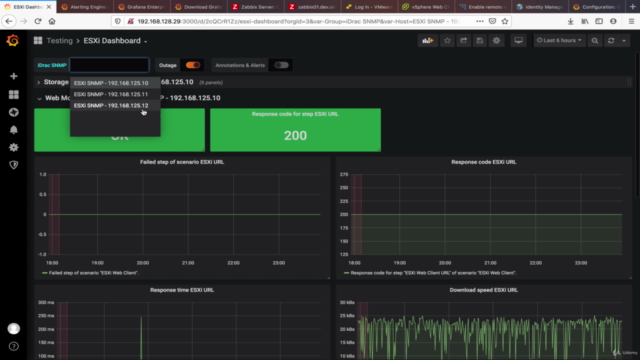Open refresh interval dropdown arrow

click(x=624, y=40)
